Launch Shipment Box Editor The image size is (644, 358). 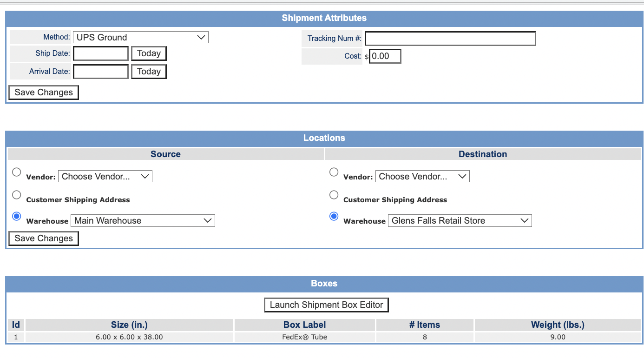coord(327,305)
